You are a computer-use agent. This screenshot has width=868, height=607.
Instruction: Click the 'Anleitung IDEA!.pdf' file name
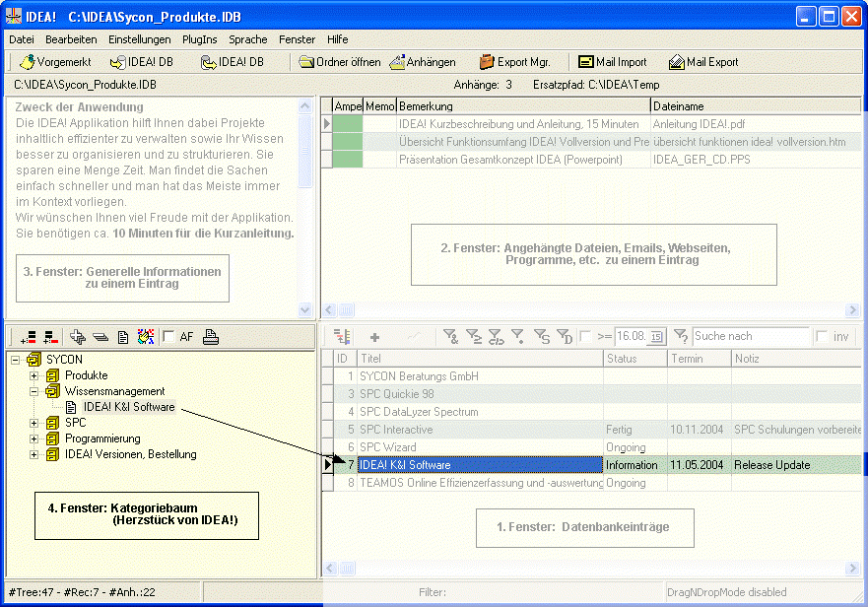tap(699, 124)
